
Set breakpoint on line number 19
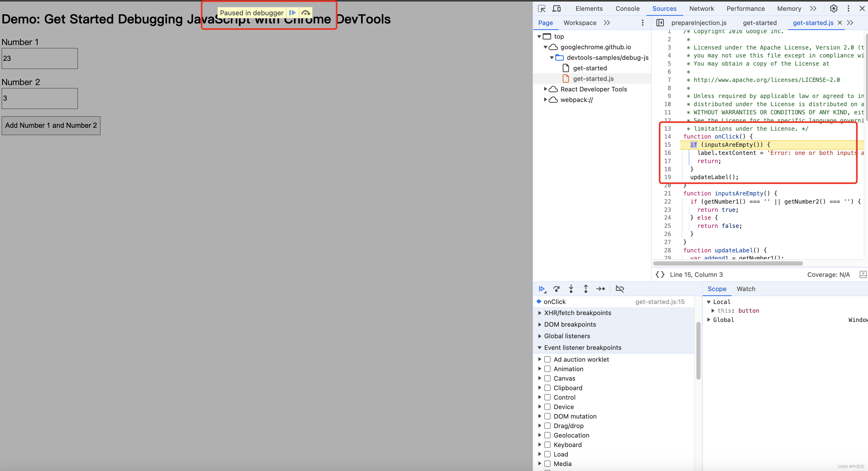coord(667,177)
